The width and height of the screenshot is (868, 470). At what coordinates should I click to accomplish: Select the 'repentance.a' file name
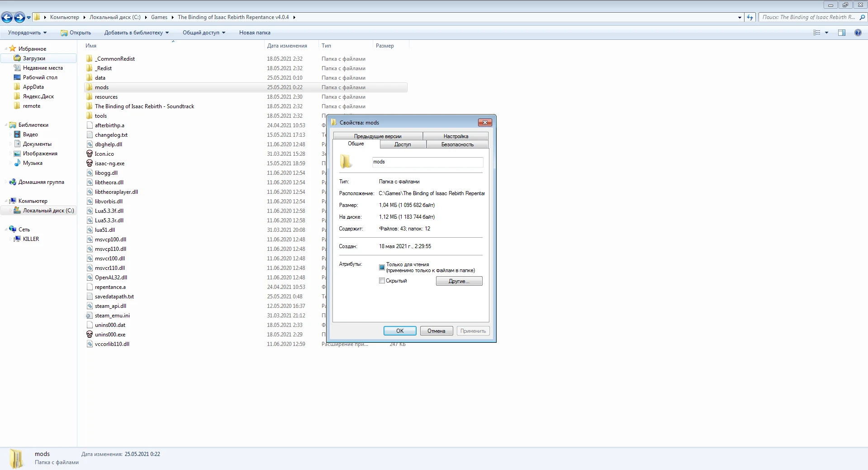click(x=110, y=287)
